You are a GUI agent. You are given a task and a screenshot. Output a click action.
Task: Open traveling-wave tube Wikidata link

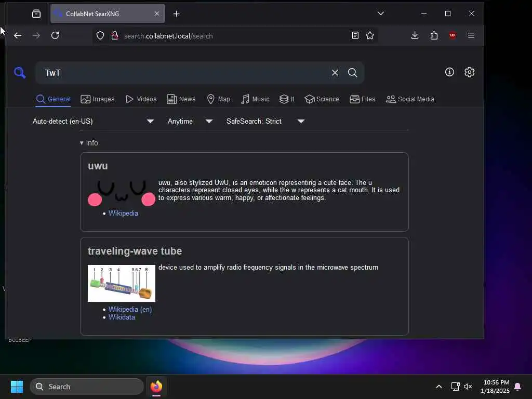point(122,317)
